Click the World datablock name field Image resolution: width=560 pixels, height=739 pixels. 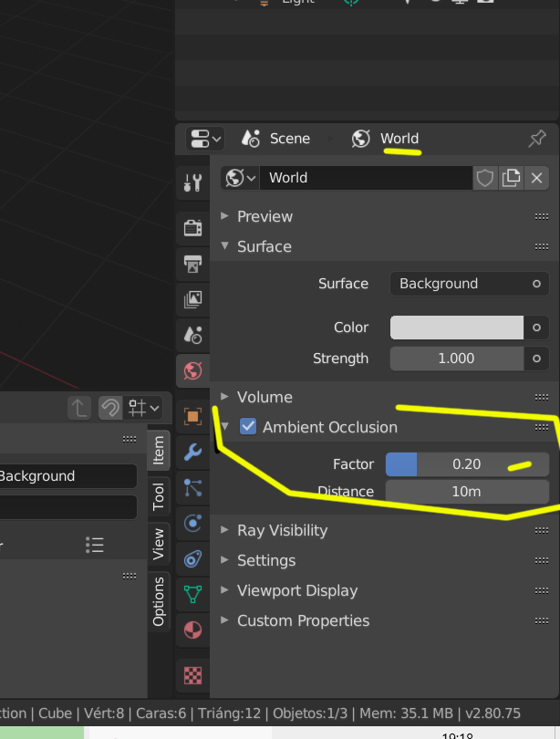coord(366,178)
